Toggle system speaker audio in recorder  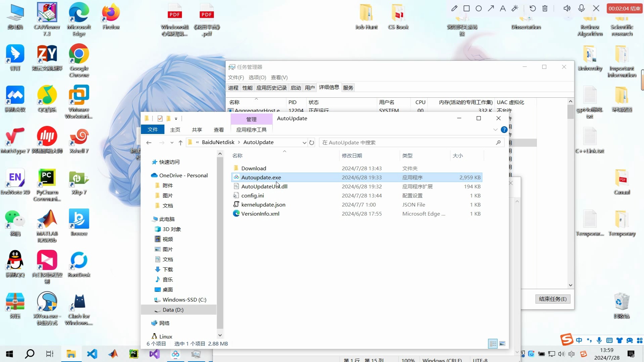(x=567, y=8)
